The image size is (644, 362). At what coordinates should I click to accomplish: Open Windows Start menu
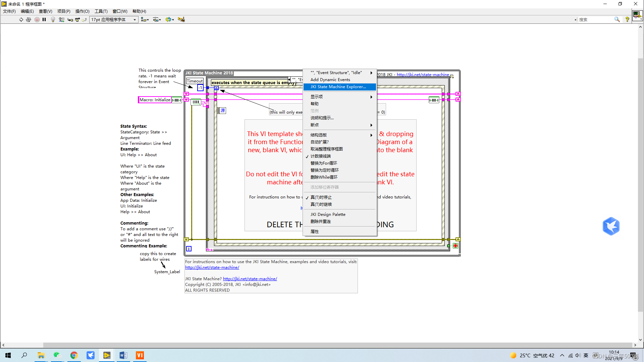[8, 355]
